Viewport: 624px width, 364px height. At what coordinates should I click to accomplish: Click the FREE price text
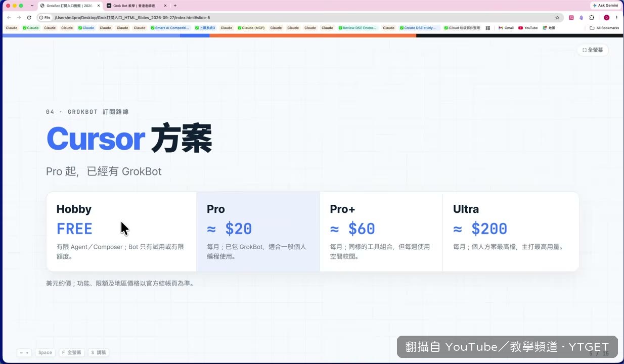[x=74, y=229]
